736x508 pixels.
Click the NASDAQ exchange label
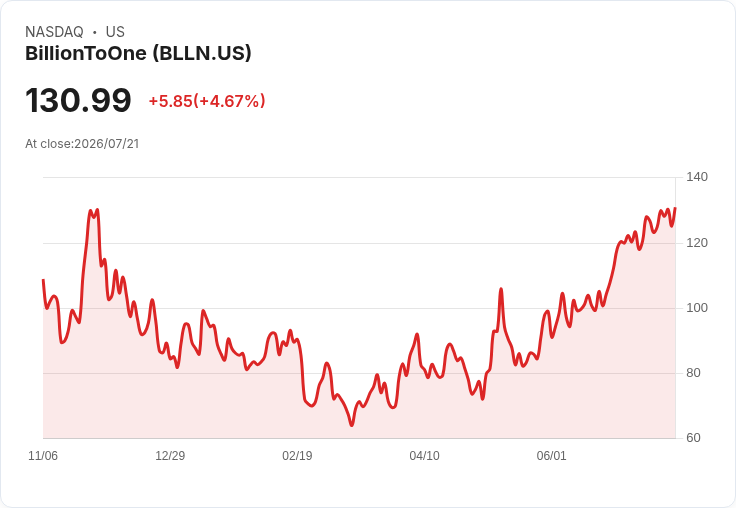pyautogui.click(x=54, y=32)
